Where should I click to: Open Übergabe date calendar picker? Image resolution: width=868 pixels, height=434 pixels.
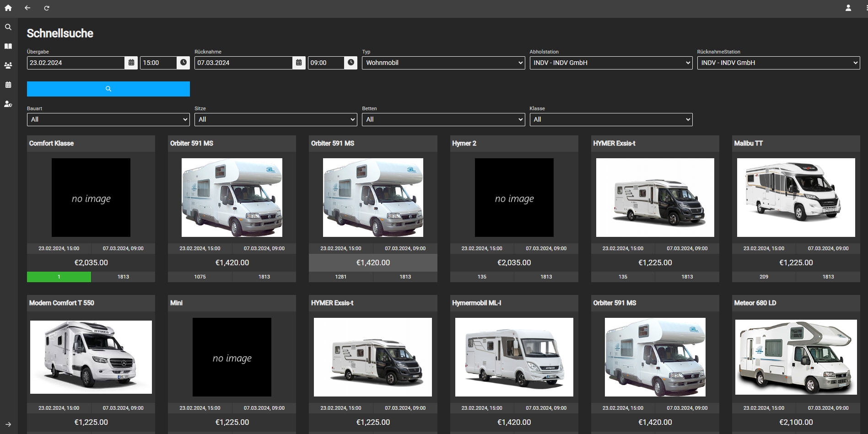point(131,63)
